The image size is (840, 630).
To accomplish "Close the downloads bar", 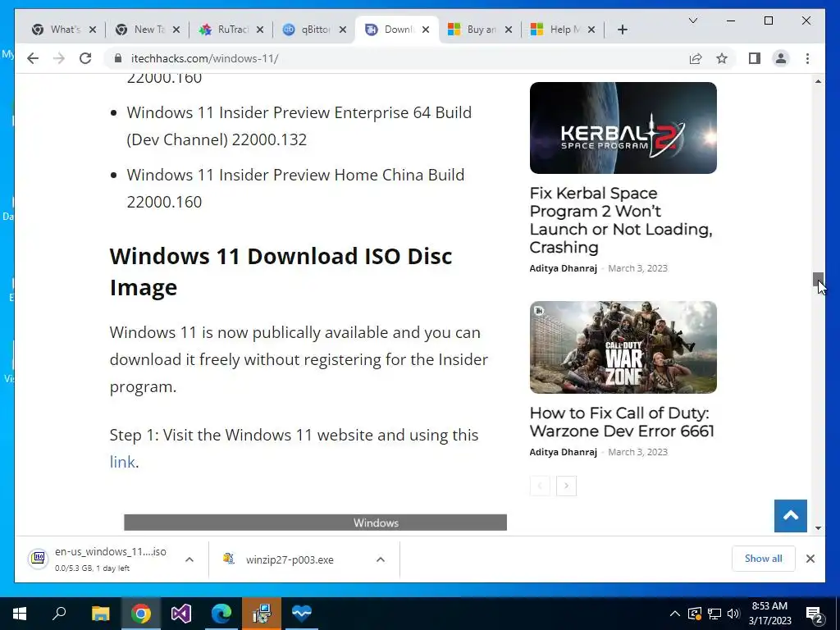I will 810,559.
